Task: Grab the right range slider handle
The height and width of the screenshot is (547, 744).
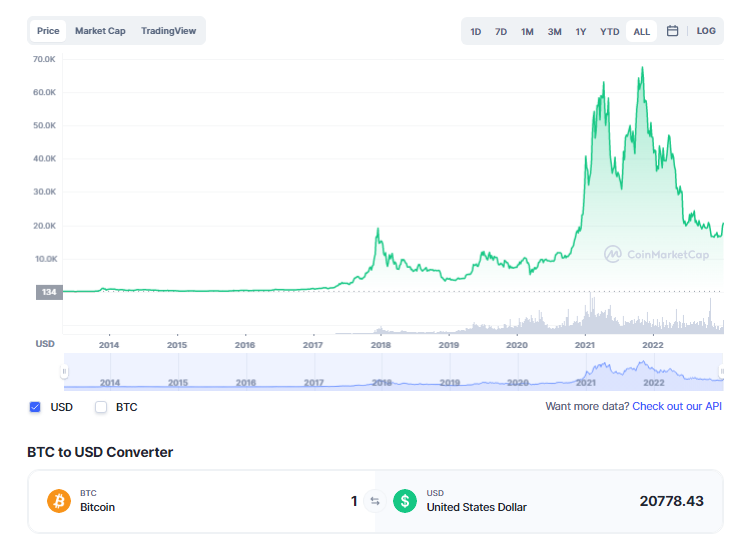Action: (722, 371)
